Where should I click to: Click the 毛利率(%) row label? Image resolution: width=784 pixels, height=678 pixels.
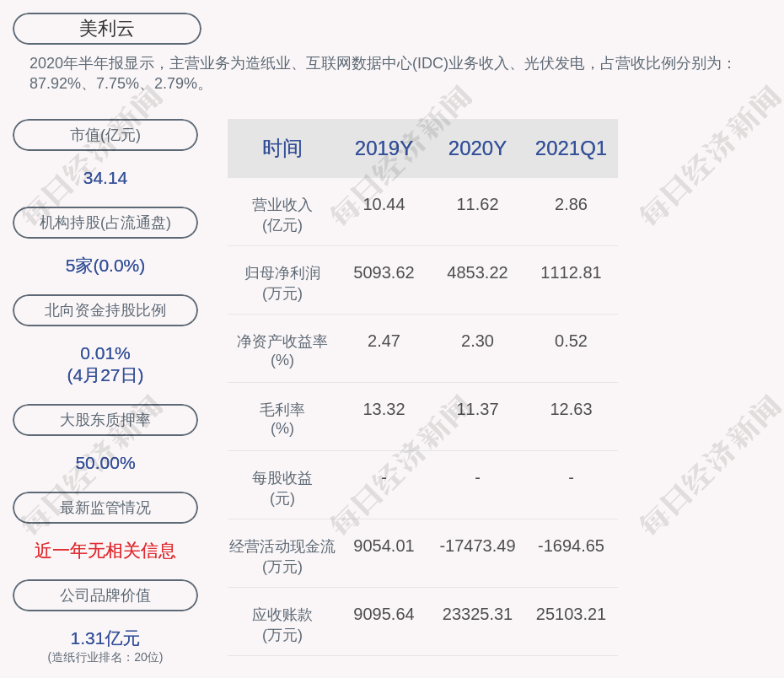pos(282,419)
